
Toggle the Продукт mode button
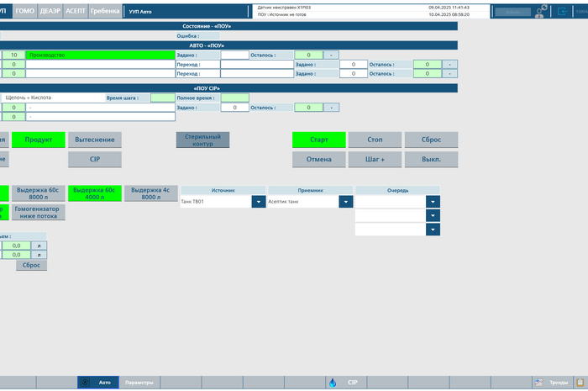click(39, 140)
